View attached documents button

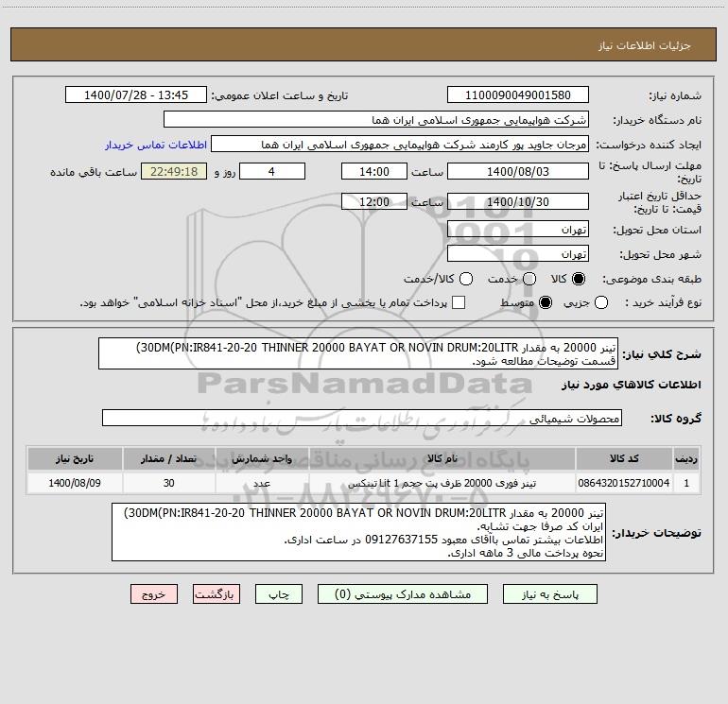[x=402, y=594]
